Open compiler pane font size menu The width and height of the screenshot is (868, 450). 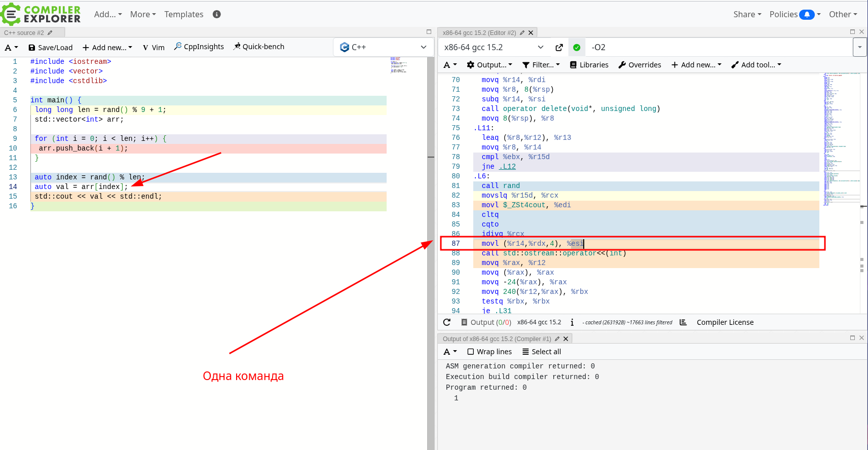point(450,65)
